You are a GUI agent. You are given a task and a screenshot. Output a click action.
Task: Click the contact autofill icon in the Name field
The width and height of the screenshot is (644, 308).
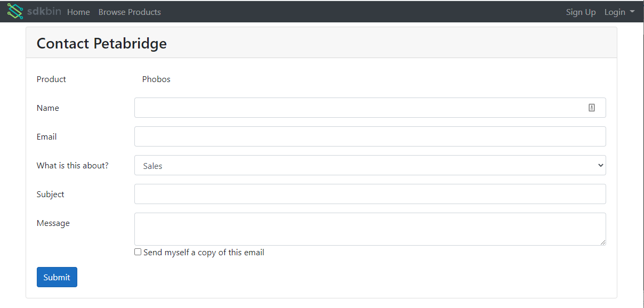pos(591,107)
